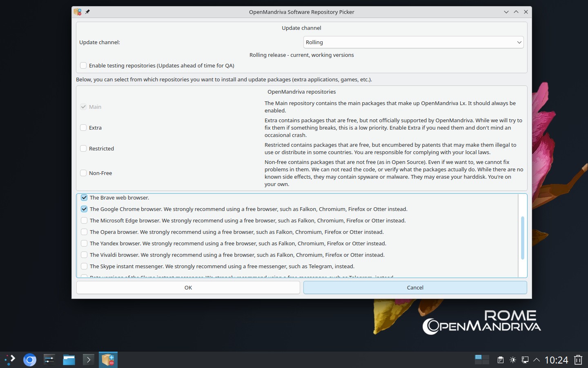Open clipboard tray icon
Viewport: 588px width, 368px height.
point(500,360)
